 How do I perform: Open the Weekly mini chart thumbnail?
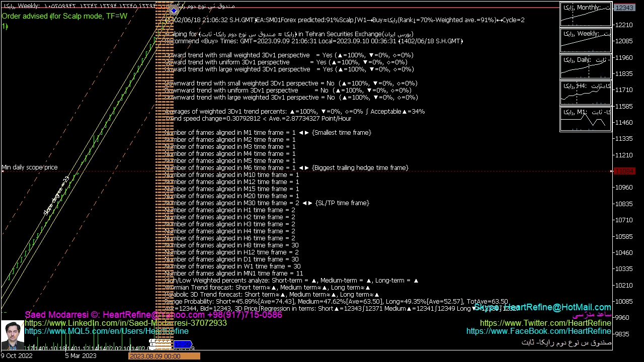click(x=586, y=41)
